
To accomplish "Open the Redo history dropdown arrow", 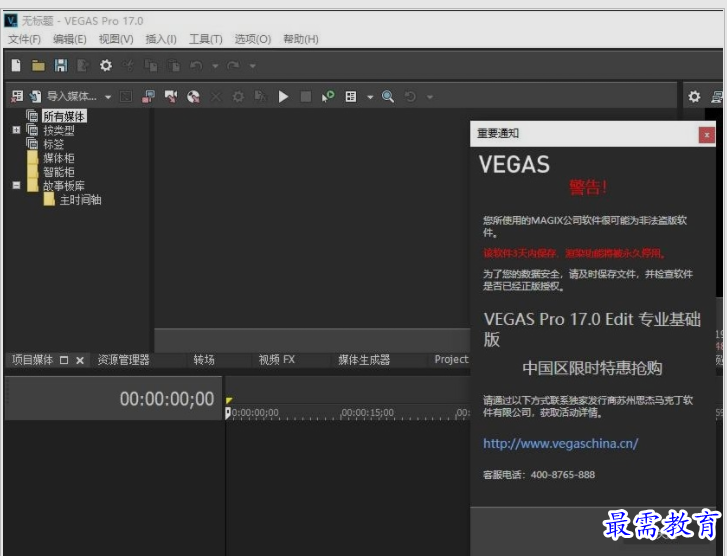I will pos(253,66).
